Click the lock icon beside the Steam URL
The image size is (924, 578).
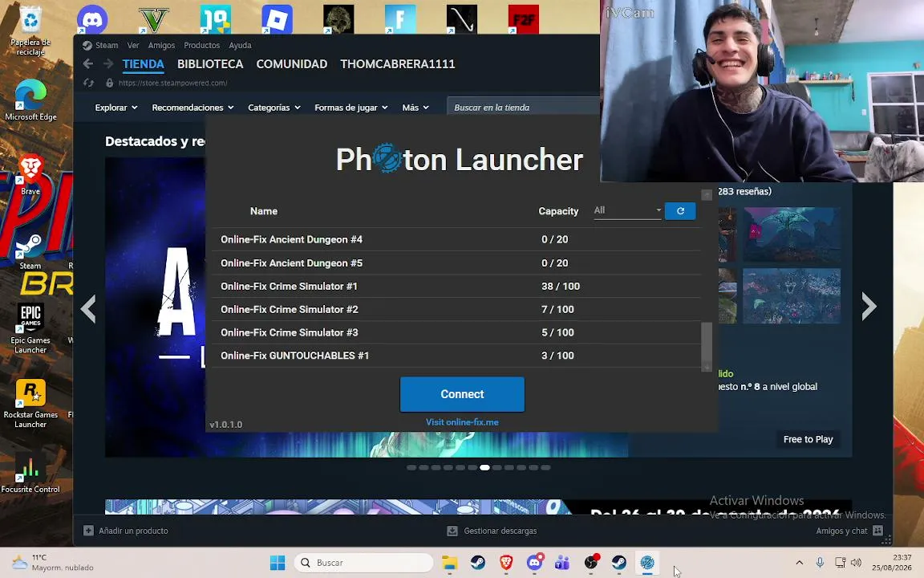[x=109, y=83]
